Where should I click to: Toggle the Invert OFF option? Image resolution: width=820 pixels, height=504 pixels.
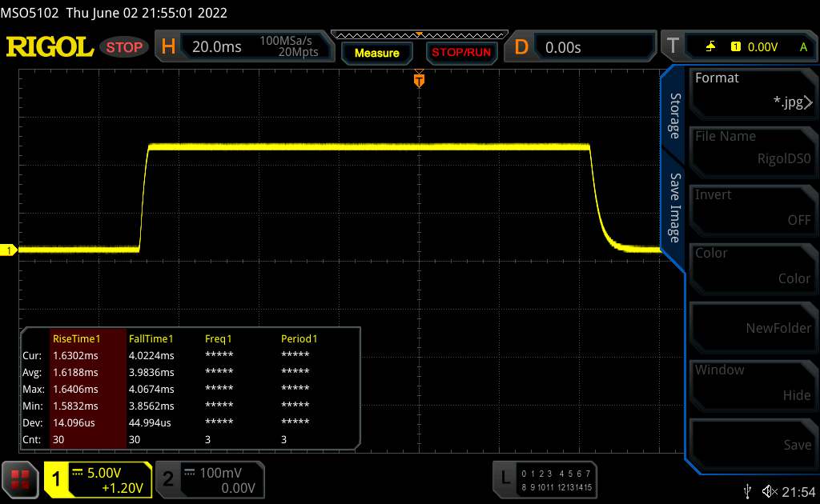[753, 209]
